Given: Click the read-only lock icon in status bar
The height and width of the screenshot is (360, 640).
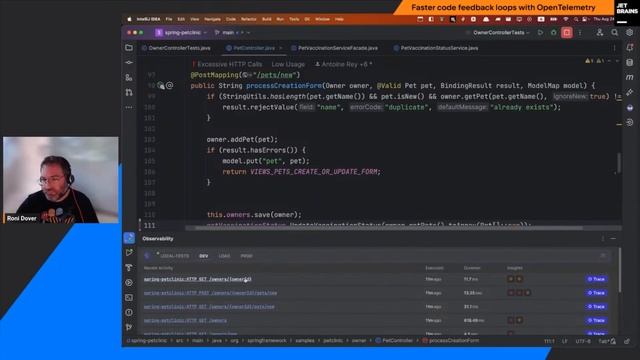Looking at the screenshot, I should click(x=627, y=341).
